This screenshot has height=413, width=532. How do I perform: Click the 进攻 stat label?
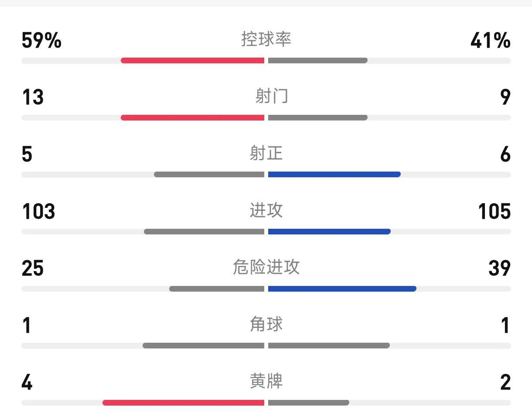coord(266,210)
